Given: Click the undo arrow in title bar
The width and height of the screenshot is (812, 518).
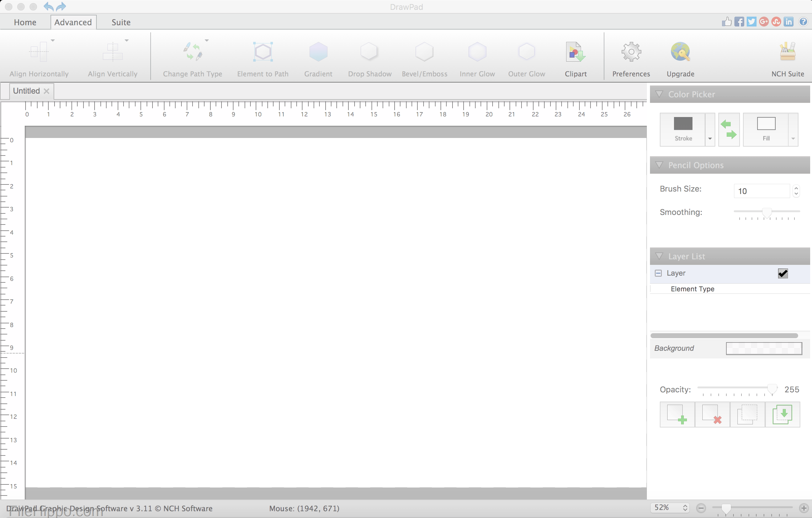Looking at the screenshot, I should [x=49, y=6].
